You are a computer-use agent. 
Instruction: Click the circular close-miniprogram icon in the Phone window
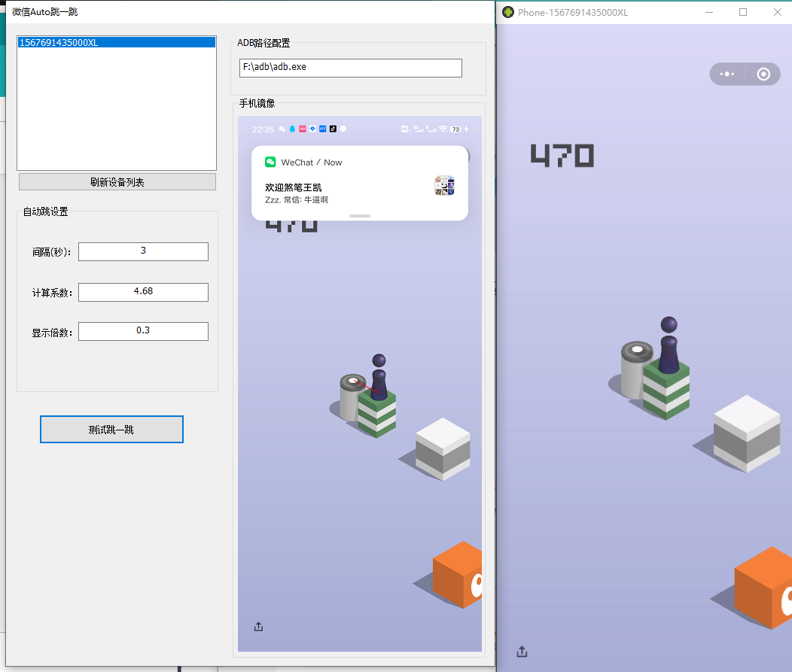pos(763,74)
